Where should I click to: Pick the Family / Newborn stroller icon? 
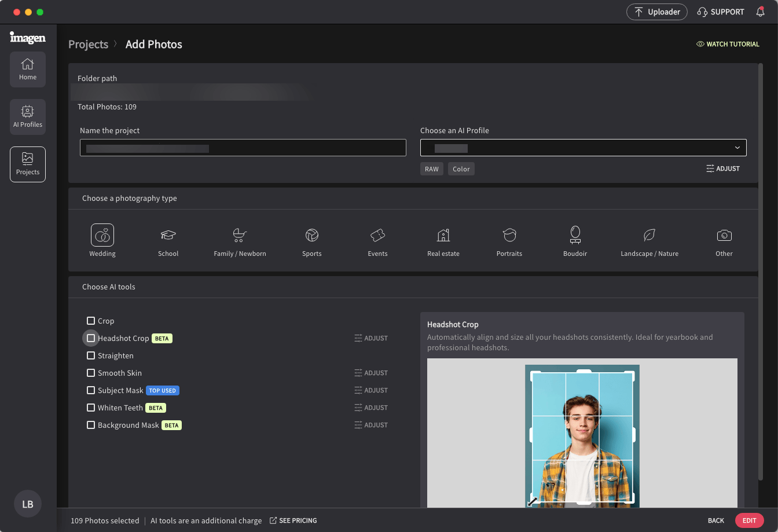tap(240, 235)
